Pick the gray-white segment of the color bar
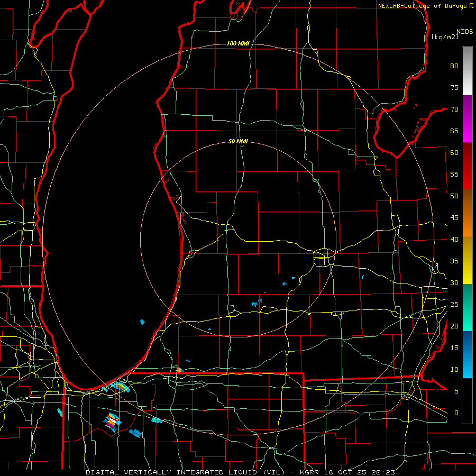 coord(467,71)
